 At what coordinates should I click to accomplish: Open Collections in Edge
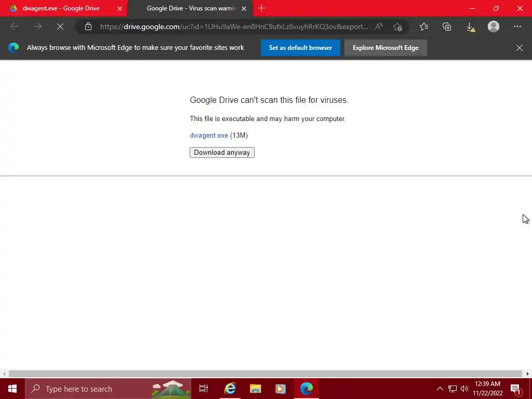[x=447, y=26]
